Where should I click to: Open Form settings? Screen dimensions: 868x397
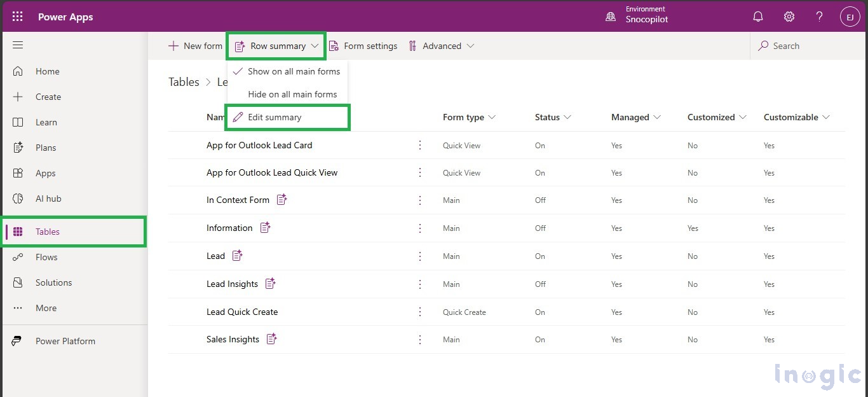pos(363,46)
